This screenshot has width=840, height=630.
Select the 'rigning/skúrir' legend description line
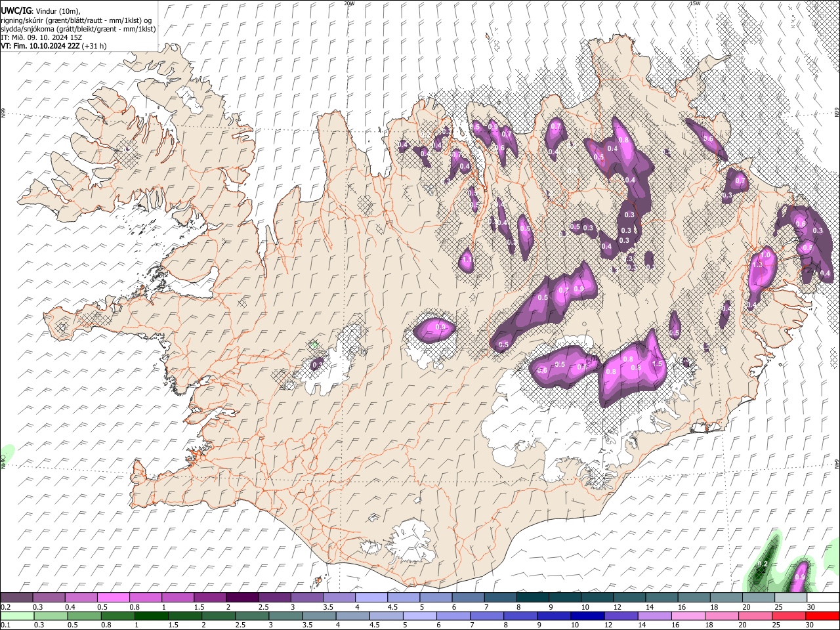tap(76, 20)
